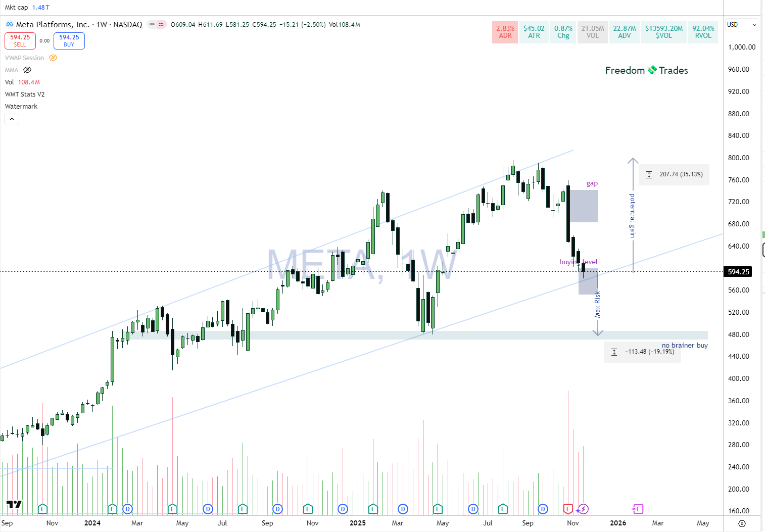The width and height of the screenshot is (765, 532).
Task: Click the 0.00 spread value between SELL and BUY
Action: [44, 41]
